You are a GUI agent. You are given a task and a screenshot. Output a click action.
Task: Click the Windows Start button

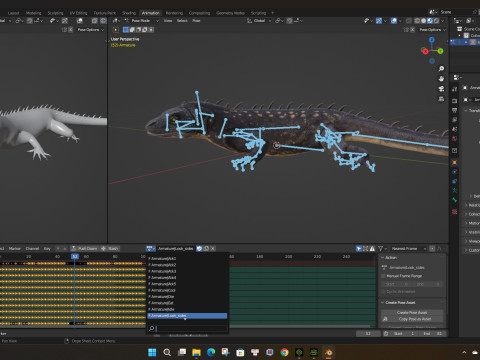[x=152, y=352]
